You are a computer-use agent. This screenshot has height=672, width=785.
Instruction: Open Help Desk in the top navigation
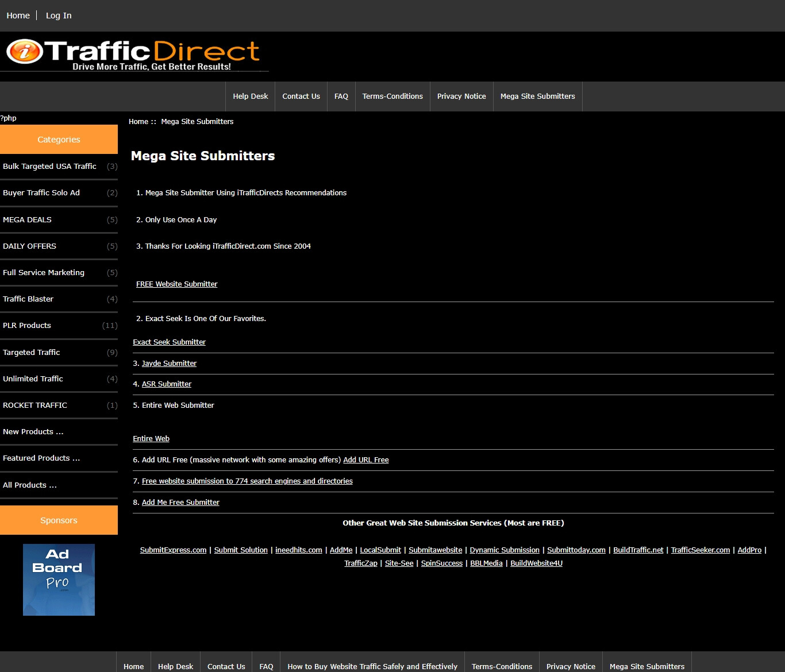click(250, 96)
